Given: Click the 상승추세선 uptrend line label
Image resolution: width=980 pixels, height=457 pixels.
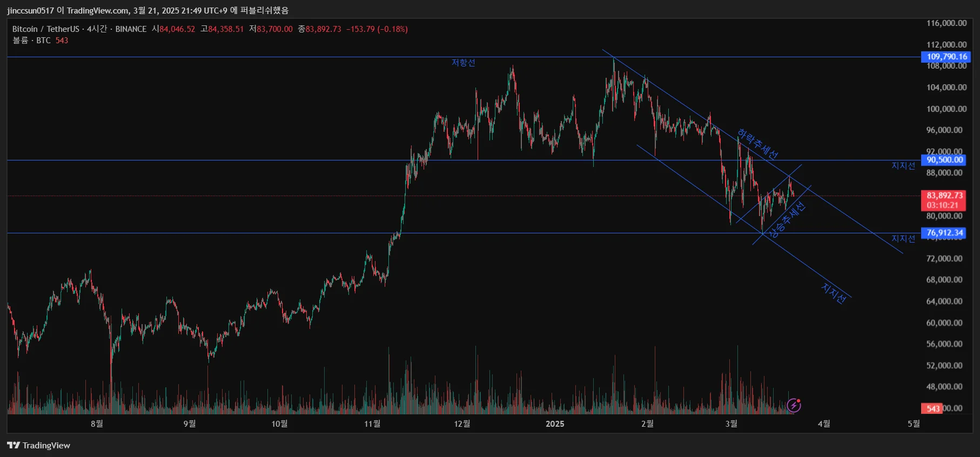Looking at the screenshot, I should [x=787, y=220].
